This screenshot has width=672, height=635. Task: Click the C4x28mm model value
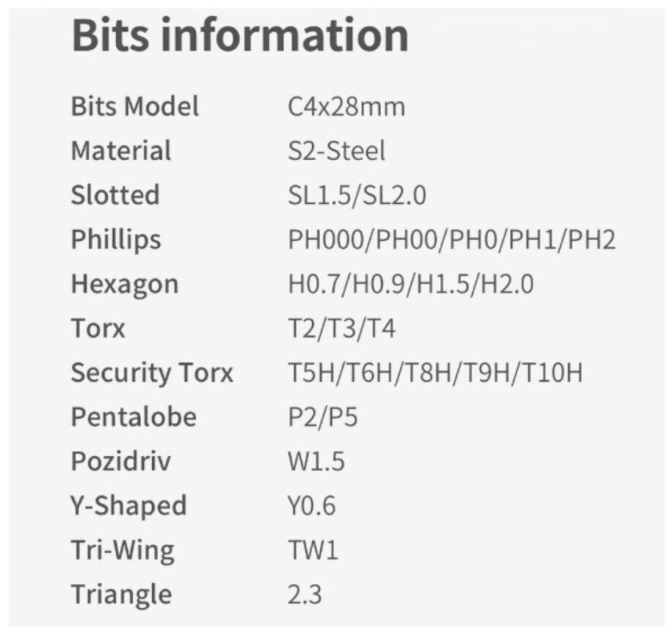(346, 107)
